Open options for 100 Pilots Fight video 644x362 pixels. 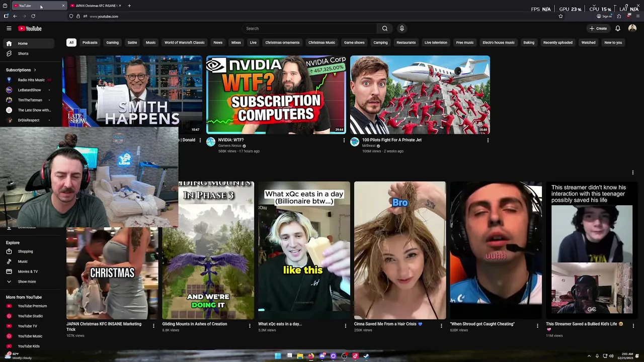(488, 140)
